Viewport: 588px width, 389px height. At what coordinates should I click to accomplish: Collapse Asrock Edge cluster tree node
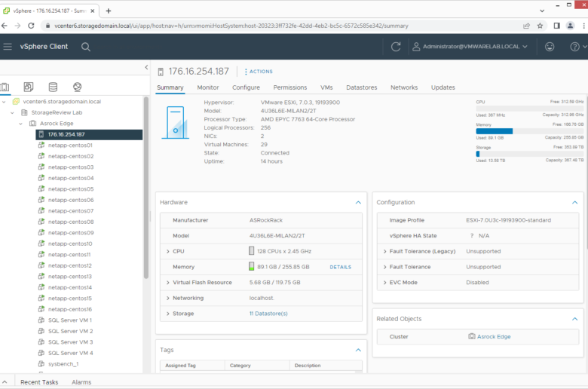click(x=20, y=124)
